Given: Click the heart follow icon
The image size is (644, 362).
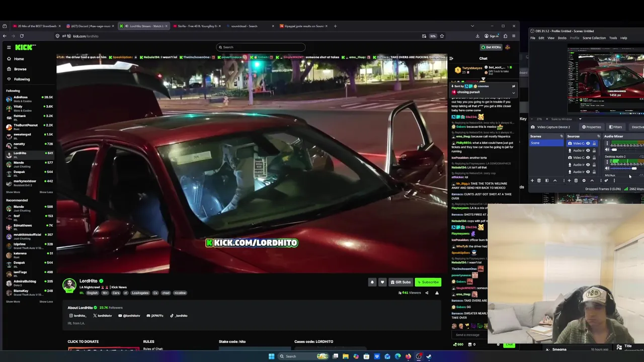Looking at the screenshot, I should point(382,282).
